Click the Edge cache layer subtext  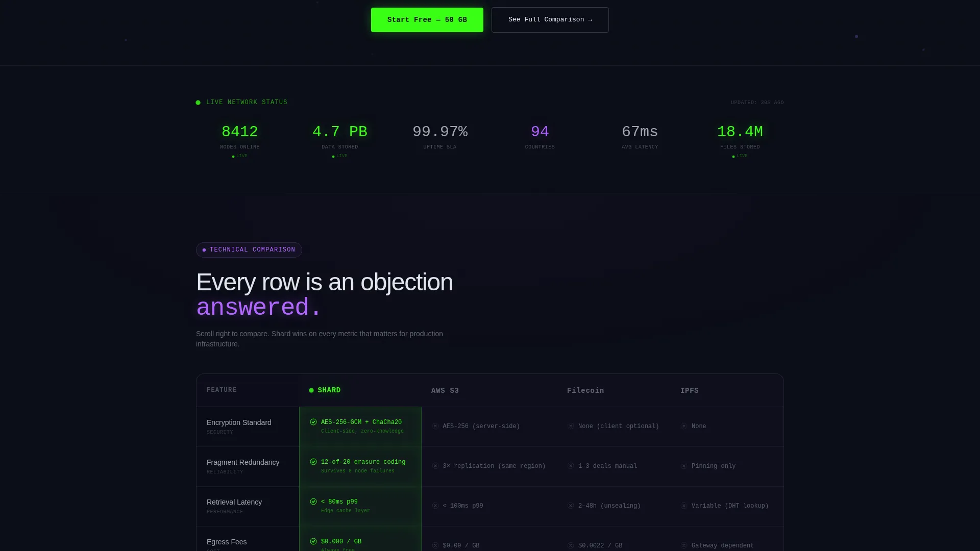tap(346, 511)
